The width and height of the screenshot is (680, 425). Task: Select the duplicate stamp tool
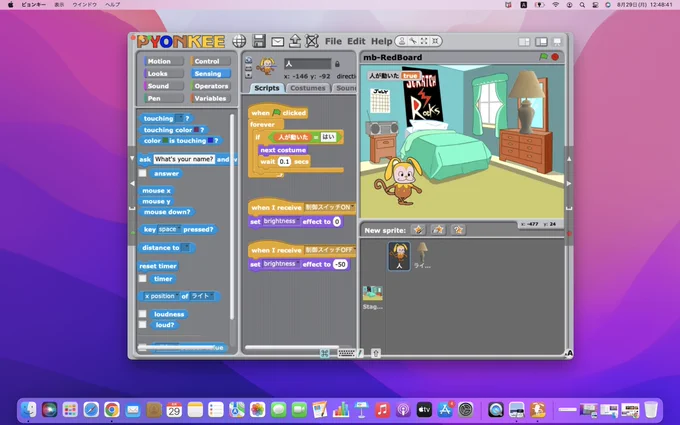click(402, 41)
